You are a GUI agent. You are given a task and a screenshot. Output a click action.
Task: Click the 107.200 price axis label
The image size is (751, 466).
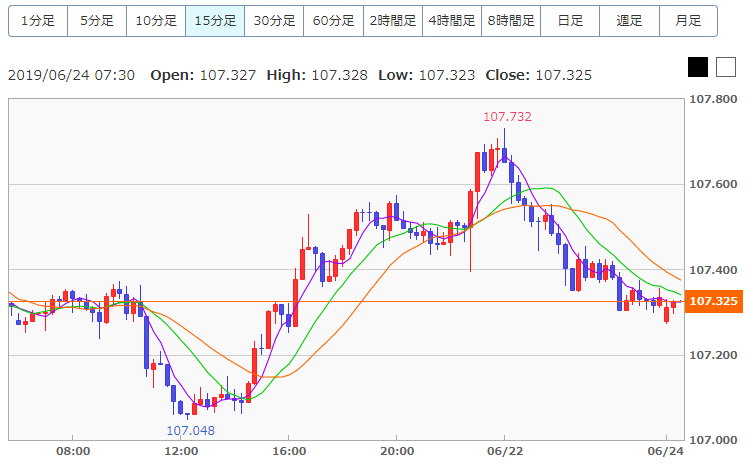pyautogui.click(x=713, y=355)
